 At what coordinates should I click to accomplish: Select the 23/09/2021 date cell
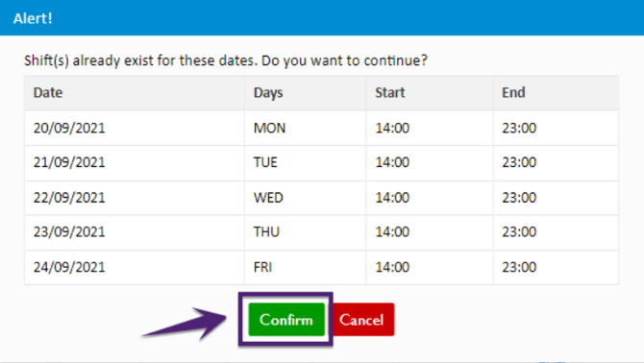tap(135, 232)
